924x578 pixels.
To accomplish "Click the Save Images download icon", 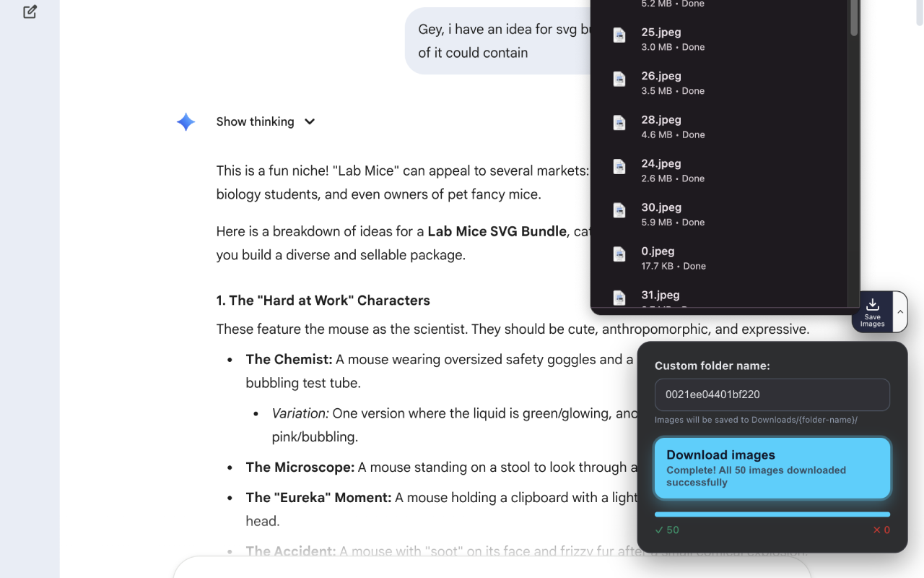I will pyautogui.click(x=872, y=304).
